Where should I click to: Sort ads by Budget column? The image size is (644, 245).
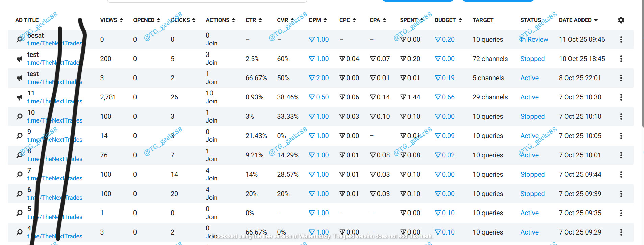(x=448, y=20)
